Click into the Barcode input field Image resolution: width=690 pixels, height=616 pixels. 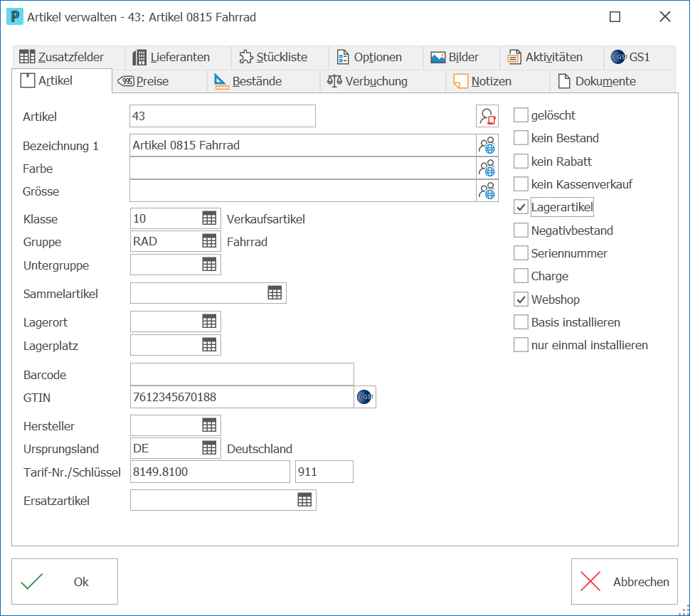[242, 374]
